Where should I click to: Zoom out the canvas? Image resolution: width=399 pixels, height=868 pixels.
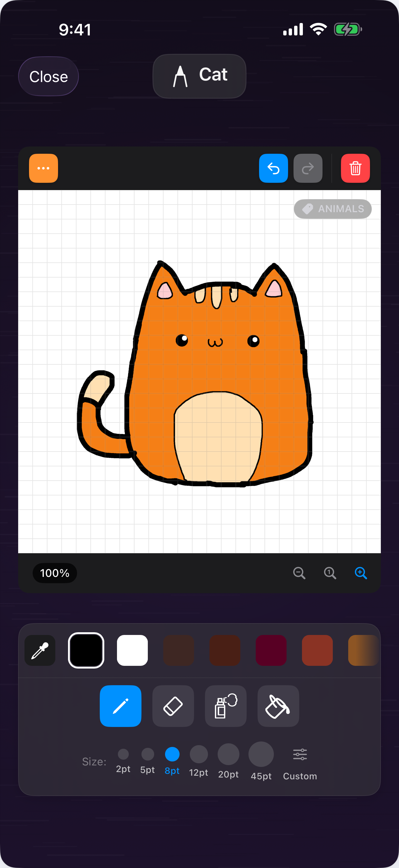pos(299,573)
